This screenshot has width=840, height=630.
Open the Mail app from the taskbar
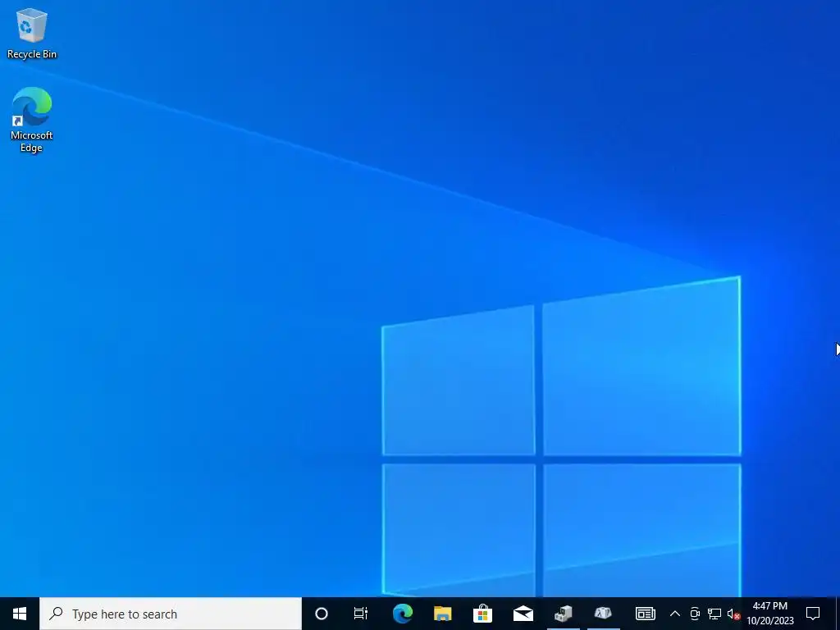coord(523,614)
